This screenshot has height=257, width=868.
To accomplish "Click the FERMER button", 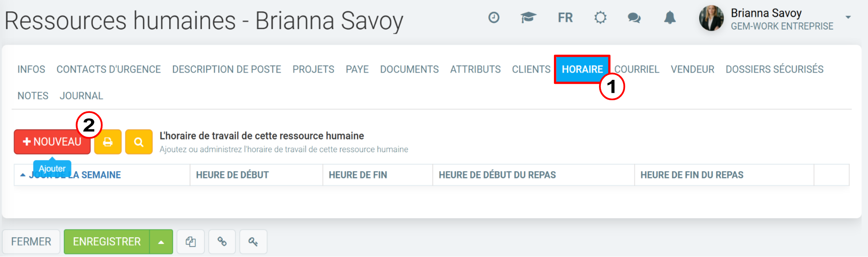I will [31, 242].
